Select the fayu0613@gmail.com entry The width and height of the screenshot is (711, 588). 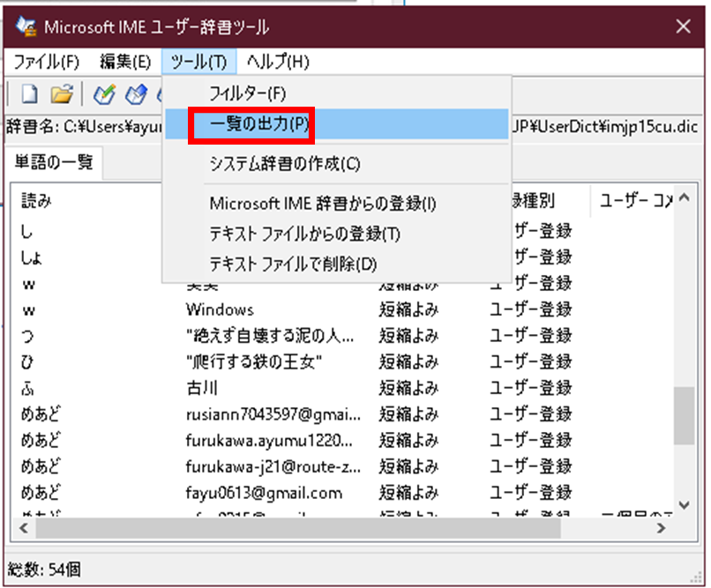264,493
